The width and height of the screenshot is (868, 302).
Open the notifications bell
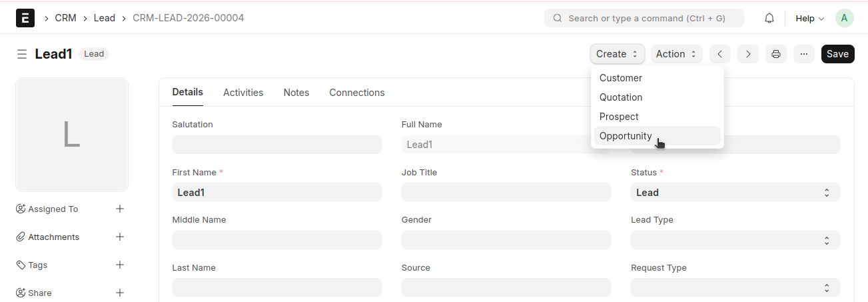pyautogui.click(x=769, y=18)
